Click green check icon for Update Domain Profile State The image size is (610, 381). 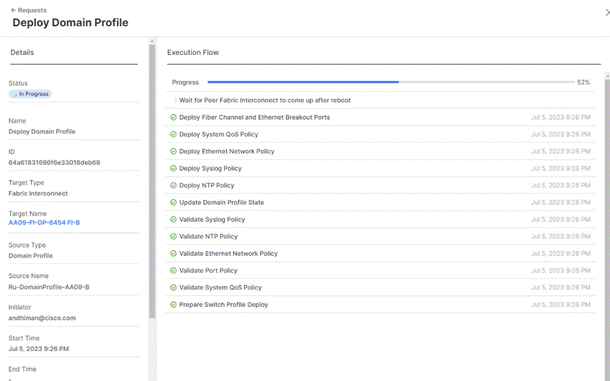pyautogui.click(x=174, y=202)
